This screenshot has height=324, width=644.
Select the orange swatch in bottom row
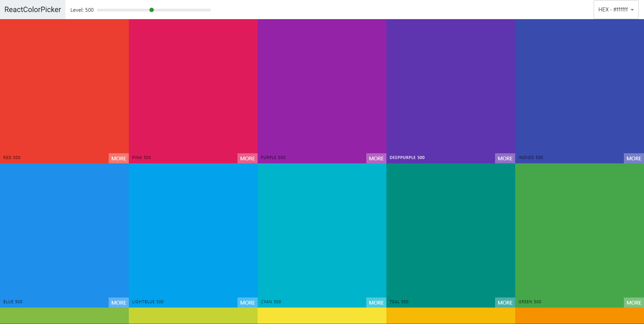[580, 316]
